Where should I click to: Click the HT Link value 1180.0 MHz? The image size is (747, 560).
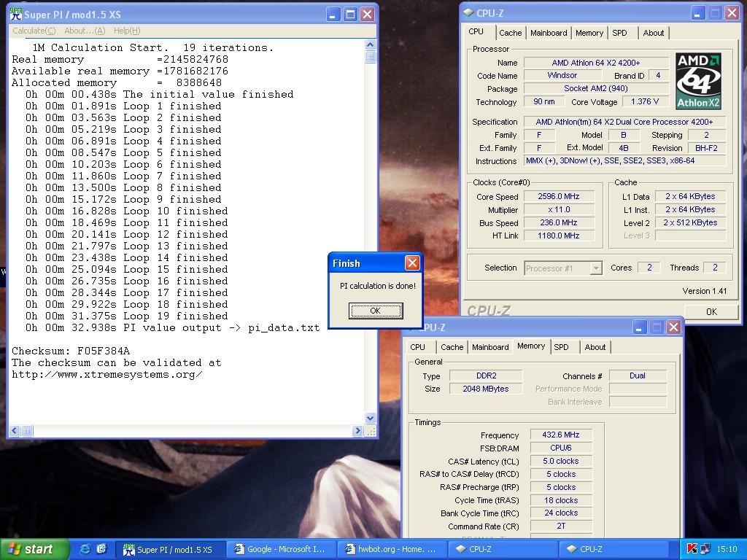coord(559,236)
